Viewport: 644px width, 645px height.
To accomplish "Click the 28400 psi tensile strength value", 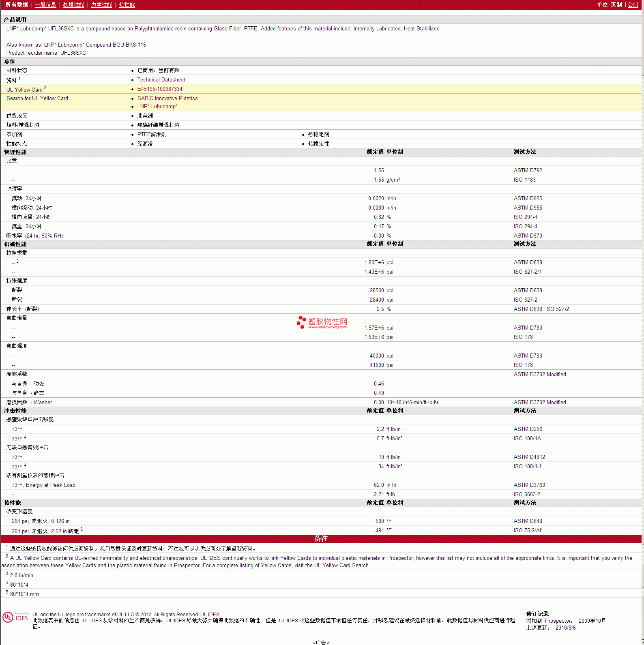I will [x=381, y=300].
